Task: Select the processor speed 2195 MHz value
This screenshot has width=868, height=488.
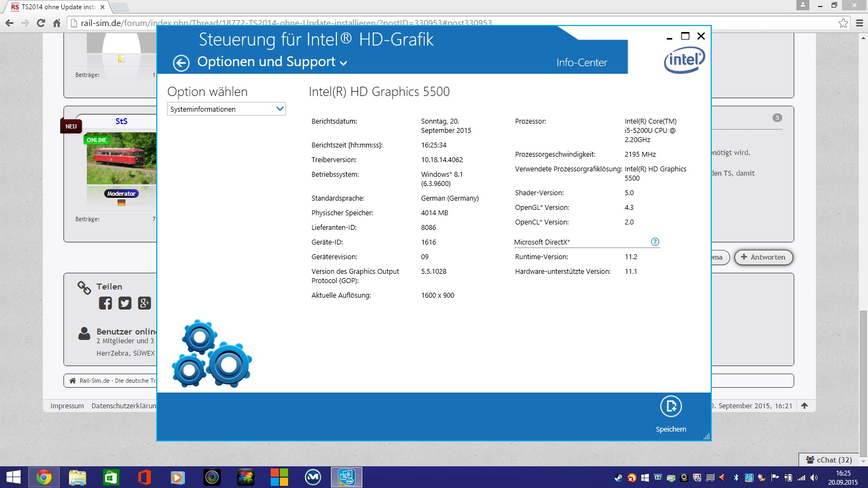Action: coord(640,155)
